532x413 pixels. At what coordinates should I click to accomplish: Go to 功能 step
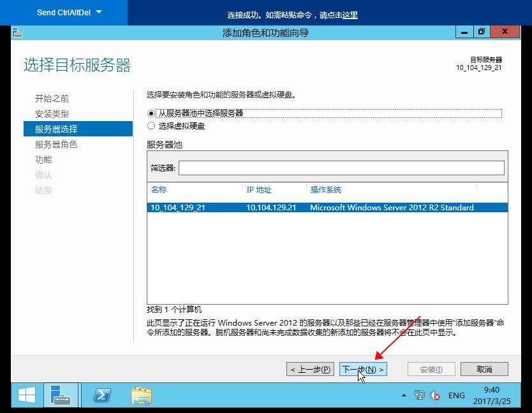(43, 160)
